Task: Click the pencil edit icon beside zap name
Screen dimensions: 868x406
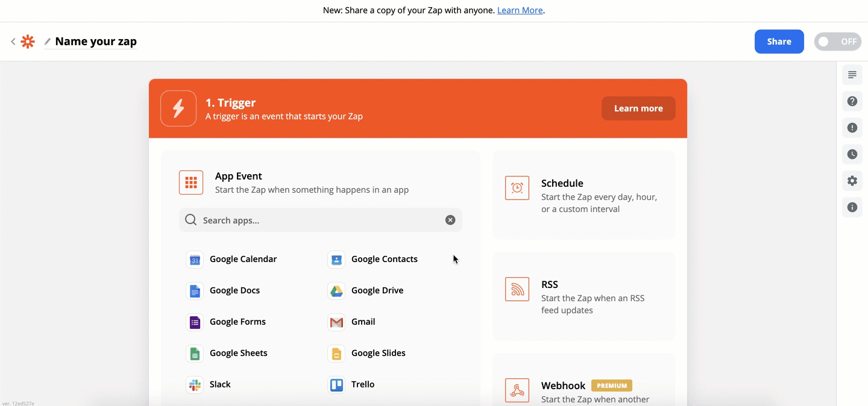Action: [48, 42]
